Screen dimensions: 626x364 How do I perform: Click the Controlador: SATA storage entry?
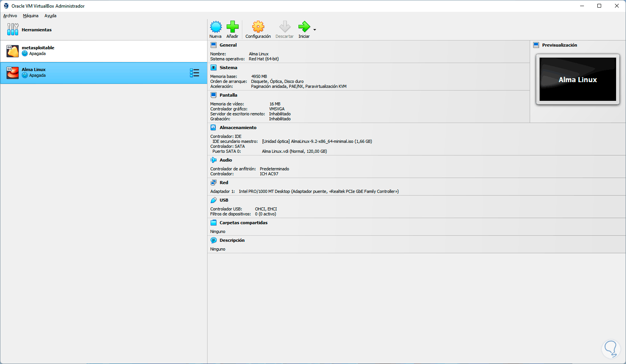227,146
